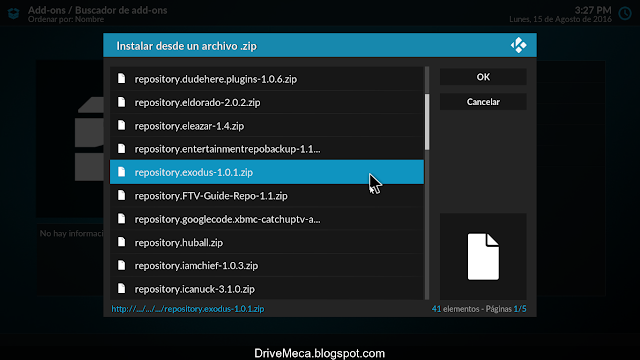Viewport: 640px width, 360px height.
Task: Select repository.icanuck-3.1.0.zip file
Action: tap(267, 289)
